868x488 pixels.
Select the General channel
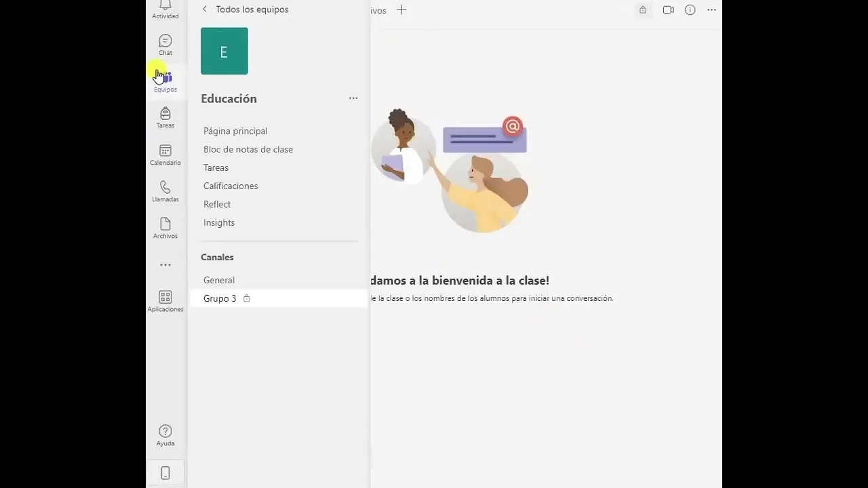tap(219, 280)
